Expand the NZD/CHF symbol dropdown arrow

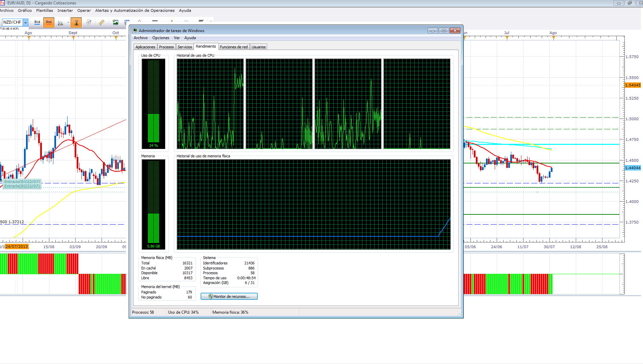point(25,23)
